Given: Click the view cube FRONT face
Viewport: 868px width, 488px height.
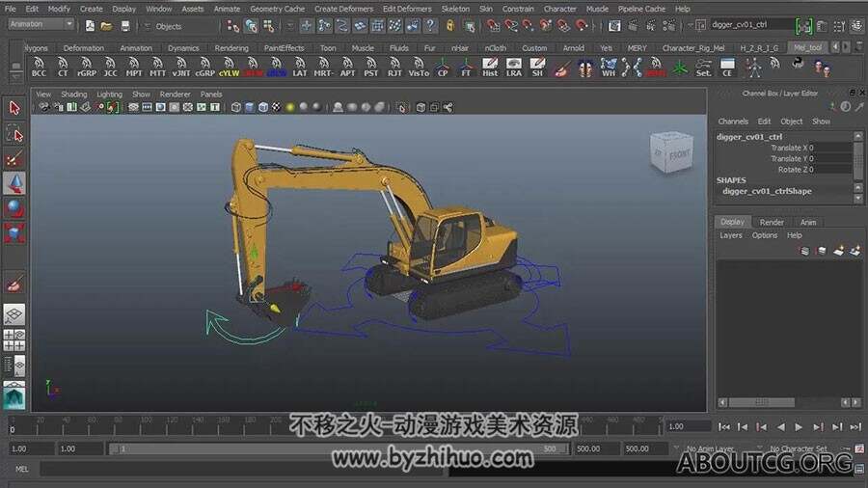Looking at the screenshot, I should coord(679,155).
